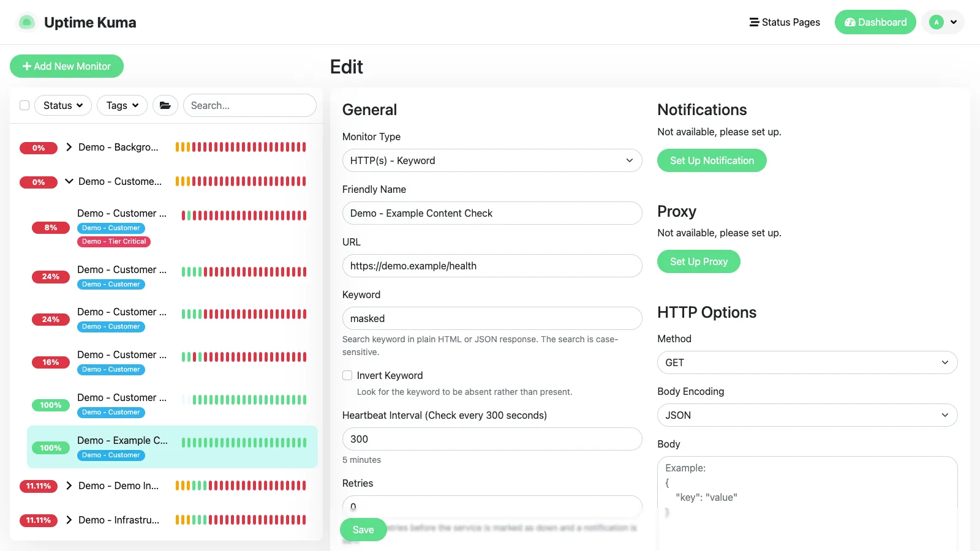Click the 0% badge of Demo - Backgro...
This screenshot has height=551, width=980.
coord(39,148)
